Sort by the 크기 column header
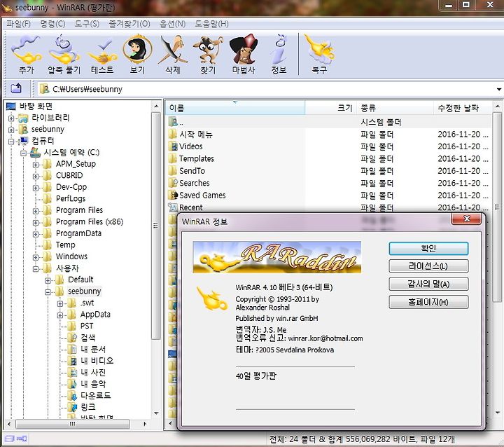Screen dimensions: 504x447 tap(330, 108)
